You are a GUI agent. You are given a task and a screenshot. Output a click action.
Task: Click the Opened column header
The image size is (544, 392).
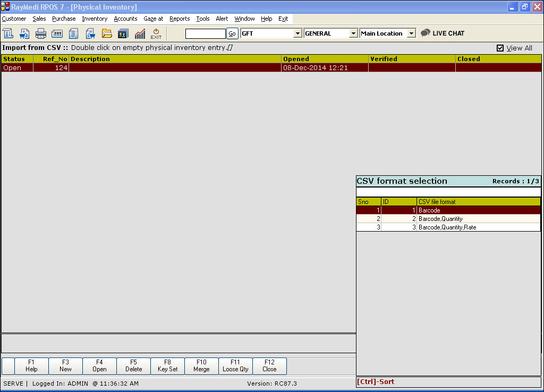(325, 59)
